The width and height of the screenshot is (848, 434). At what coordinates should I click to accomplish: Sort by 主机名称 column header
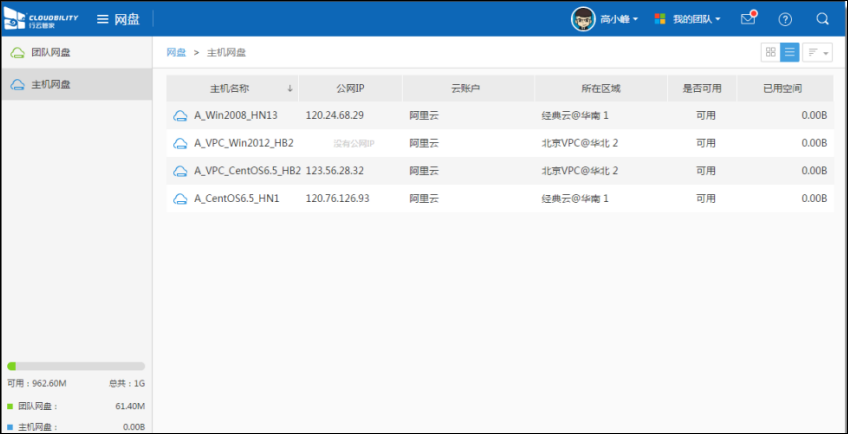pos(230,89)
